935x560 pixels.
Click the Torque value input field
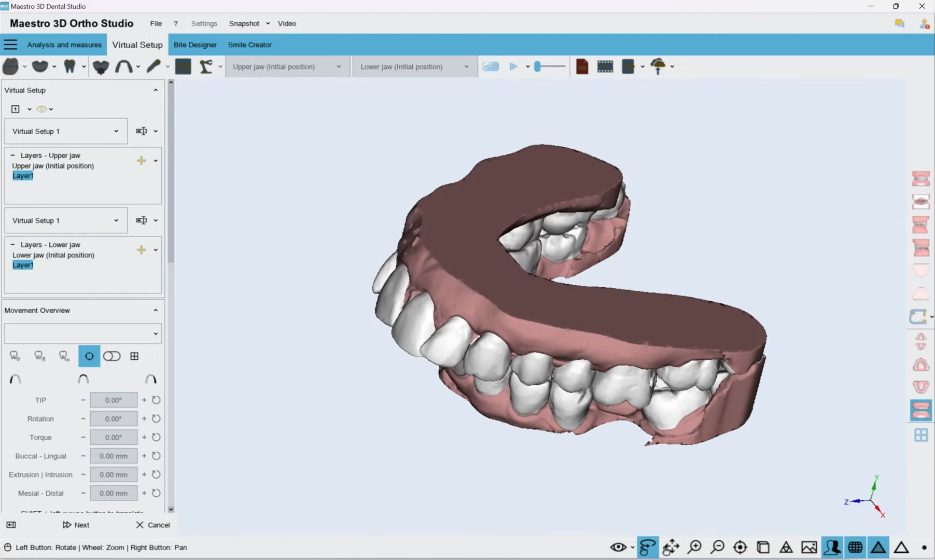(x=114, y=437)
